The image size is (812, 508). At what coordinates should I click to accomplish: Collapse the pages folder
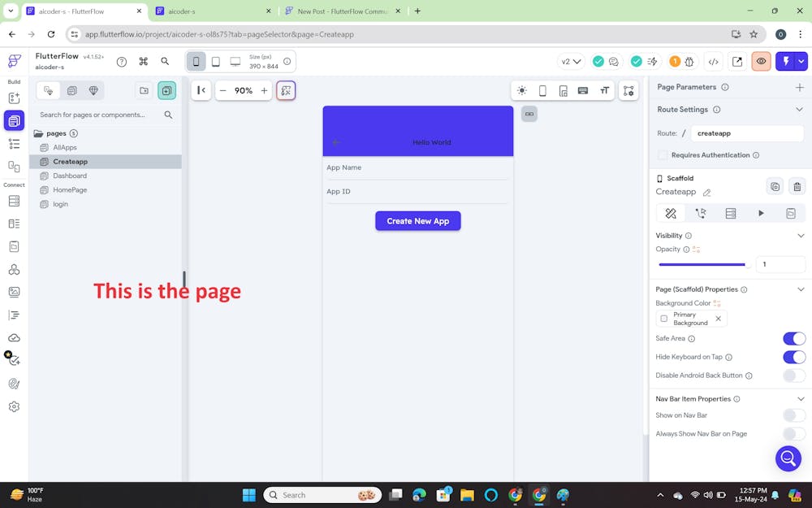38,133
